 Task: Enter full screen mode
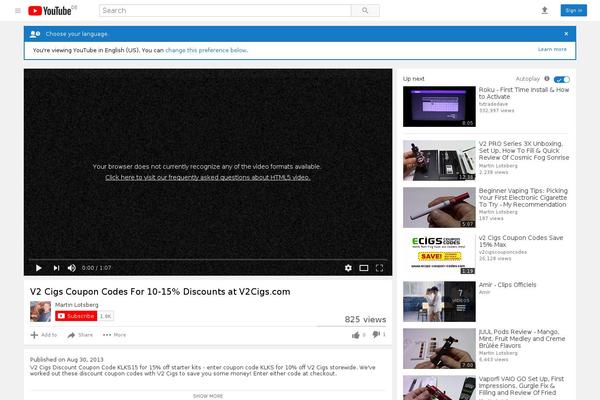tap(379, 268)
